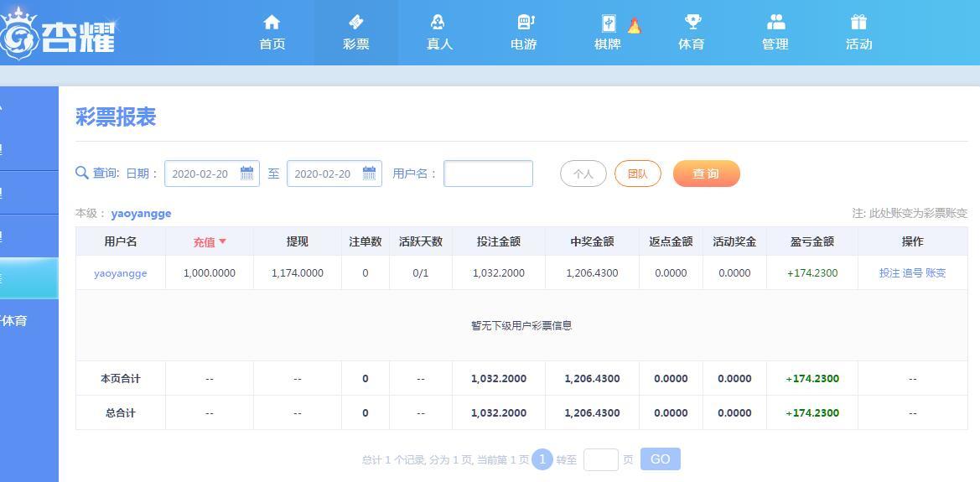Screen dimensions: 980x482
Task: Click the 用户名 text input field
Action: click(x=488, y=174)
